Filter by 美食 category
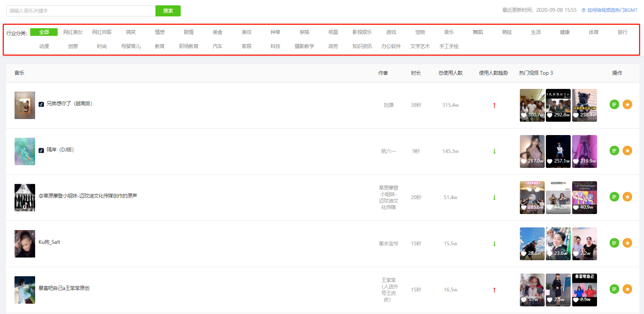 [x=217, y=32]
